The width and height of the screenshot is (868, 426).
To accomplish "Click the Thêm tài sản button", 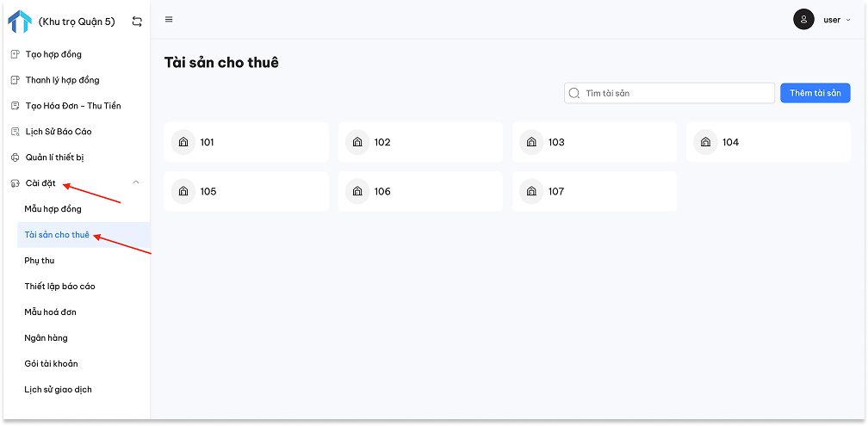I will (x=815, y=93).
